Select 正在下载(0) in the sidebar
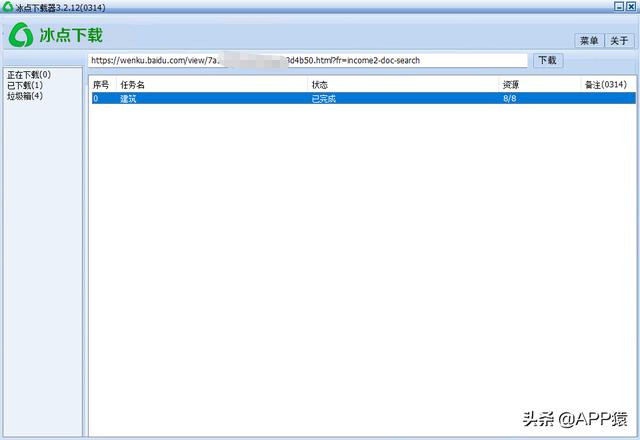The height and width of the screenshot is (440, 640). 29,75
